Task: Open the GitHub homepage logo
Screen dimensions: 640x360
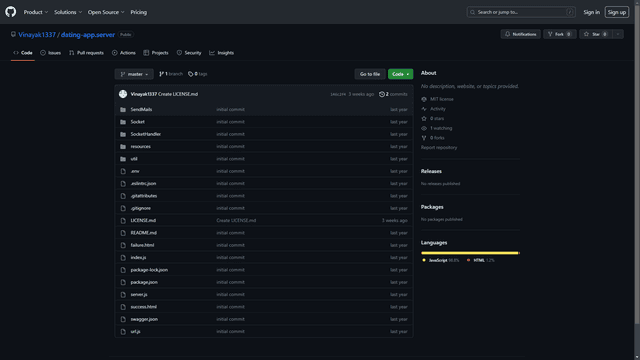Action: 11,12
